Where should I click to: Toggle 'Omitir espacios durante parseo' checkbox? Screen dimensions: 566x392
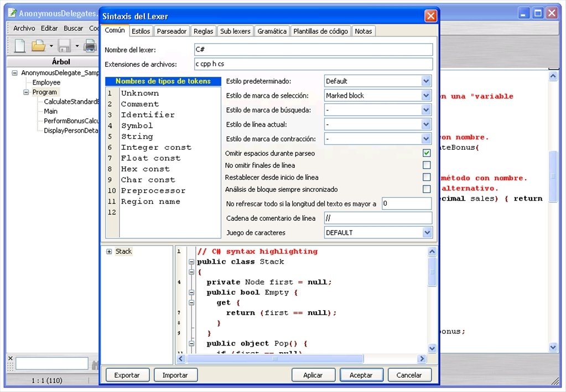[x=427, y=153]
